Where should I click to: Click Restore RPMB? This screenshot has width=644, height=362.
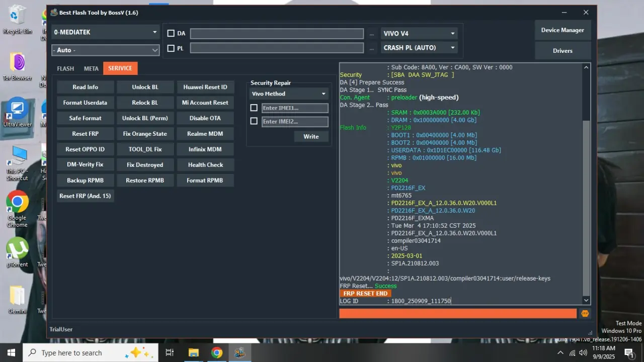point(145,180)
